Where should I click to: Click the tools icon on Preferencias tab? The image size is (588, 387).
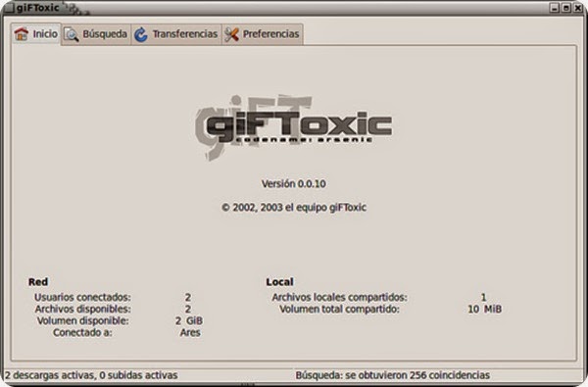(231, 34)
